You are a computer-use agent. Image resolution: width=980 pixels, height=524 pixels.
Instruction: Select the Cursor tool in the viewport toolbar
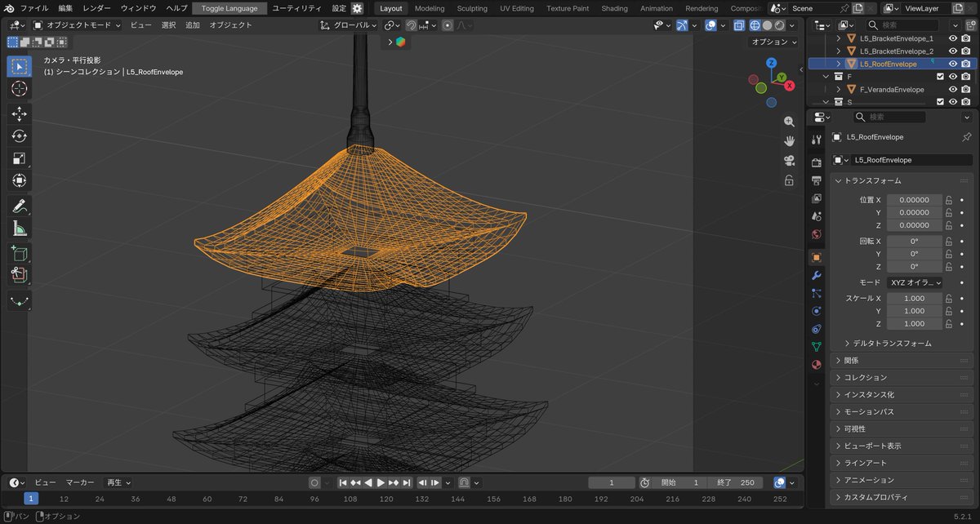click(x=19, y=89)
